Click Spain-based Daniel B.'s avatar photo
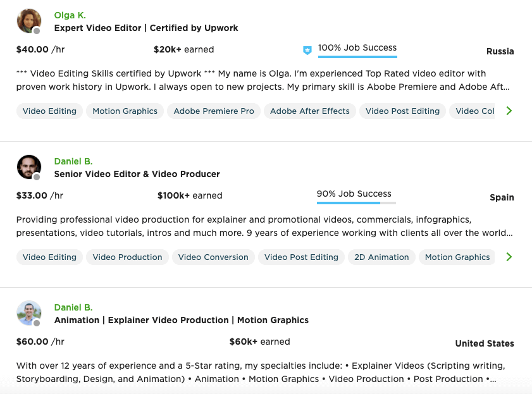The width and height of the screenshot is (532, 394). coord(29,167)
